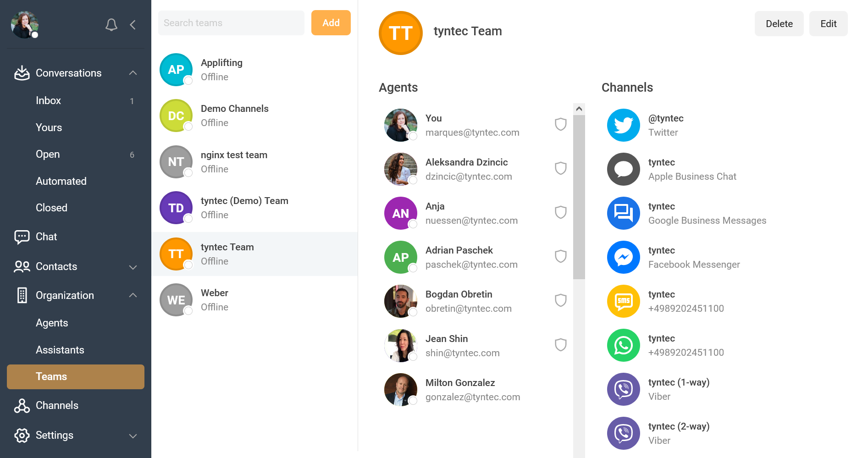Click the Google Business Messages label

pos(707,221)
